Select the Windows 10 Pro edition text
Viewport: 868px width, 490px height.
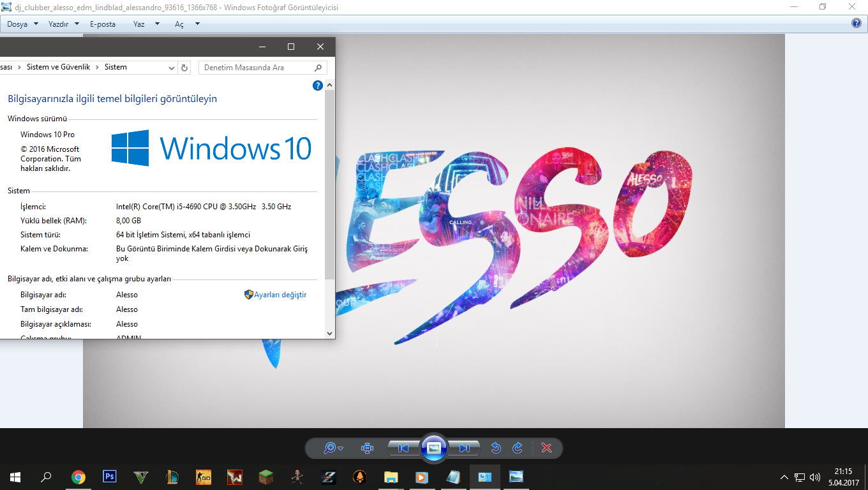click(47, 135)
